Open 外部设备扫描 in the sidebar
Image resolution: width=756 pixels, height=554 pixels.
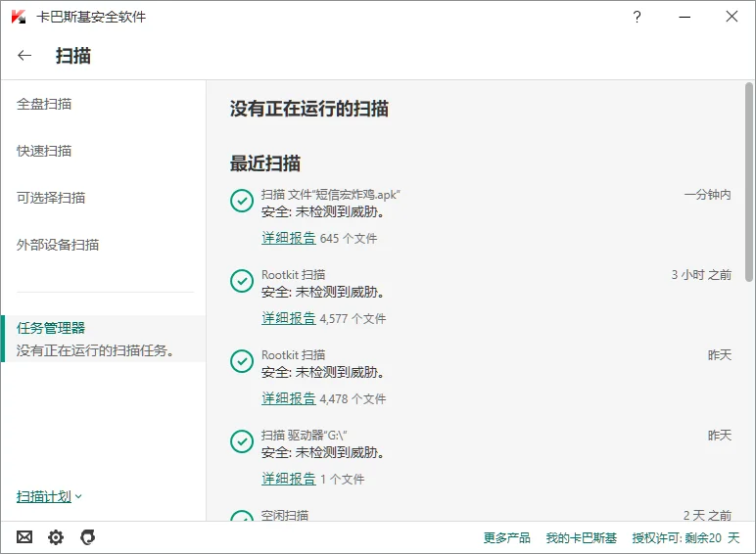pyautogui.click(x=58, y=245)
